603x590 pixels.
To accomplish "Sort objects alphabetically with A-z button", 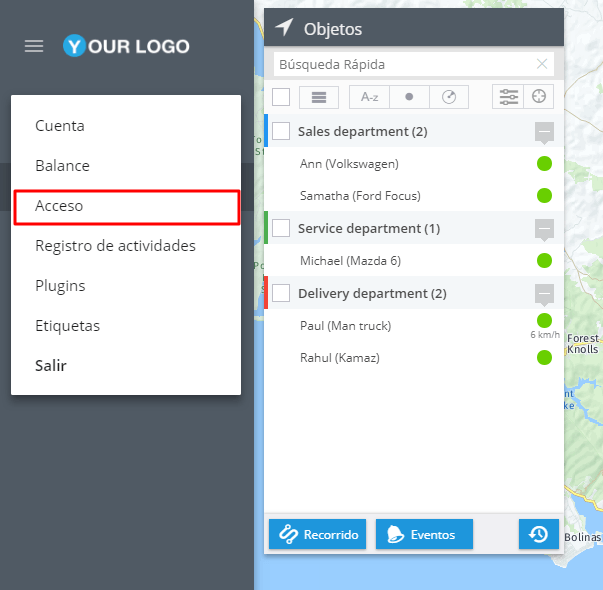I will (x=369, y=97).
